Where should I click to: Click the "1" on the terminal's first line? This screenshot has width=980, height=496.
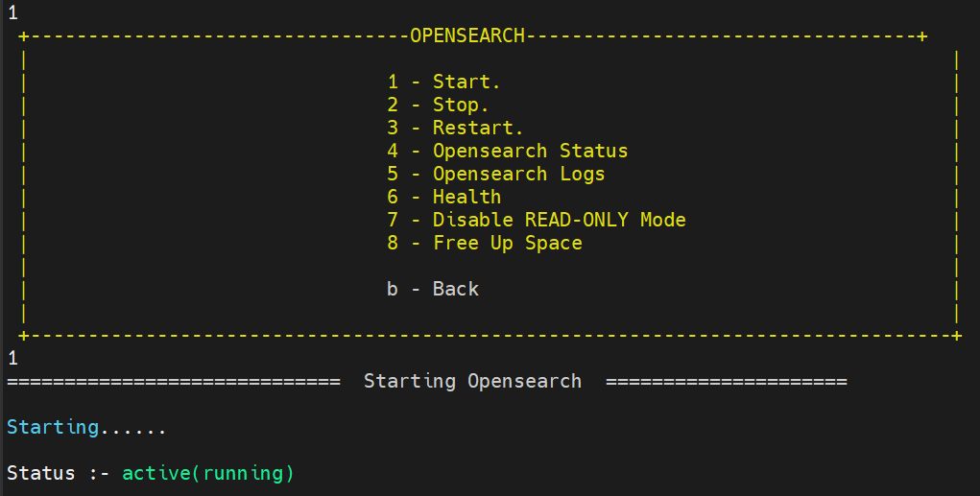click(12, 13)
